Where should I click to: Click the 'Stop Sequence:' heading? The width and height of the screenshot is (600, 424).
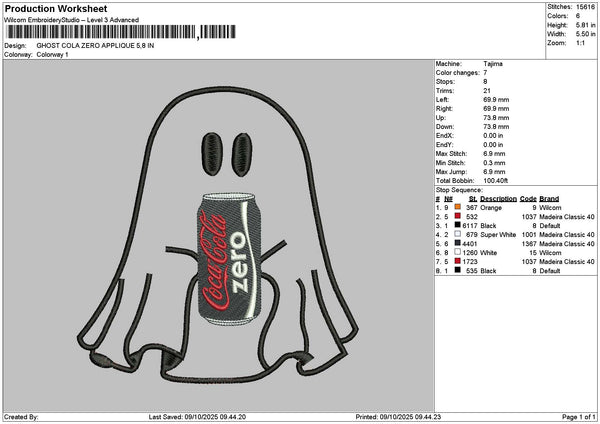pos(459,190)
